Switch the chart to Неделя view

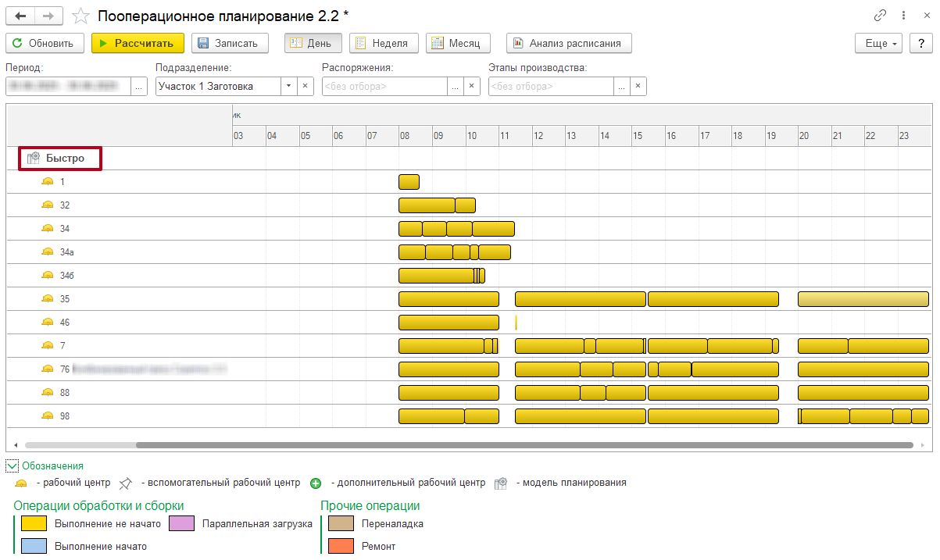384,44
